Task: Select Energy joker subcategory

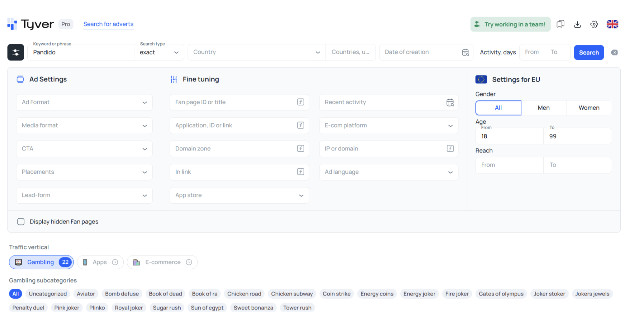Action: point(419,294)
